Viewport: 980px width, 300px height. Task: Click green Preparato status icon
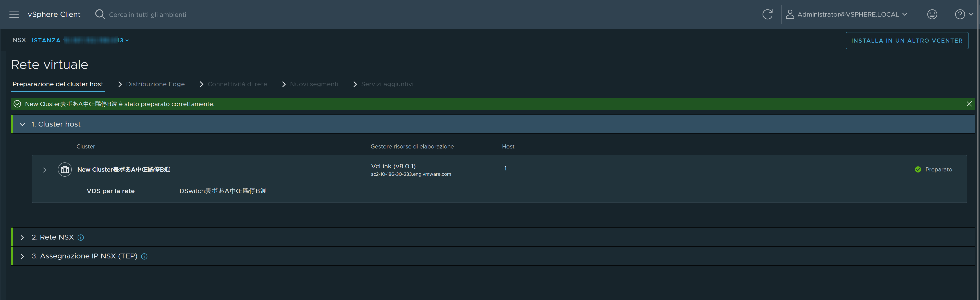[918, 170]
